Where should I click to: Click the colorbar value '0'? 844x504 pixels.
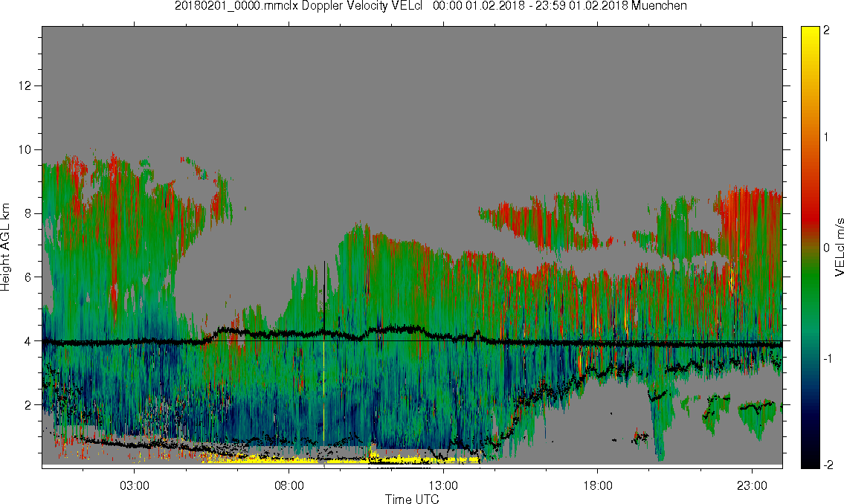point(826,248)
